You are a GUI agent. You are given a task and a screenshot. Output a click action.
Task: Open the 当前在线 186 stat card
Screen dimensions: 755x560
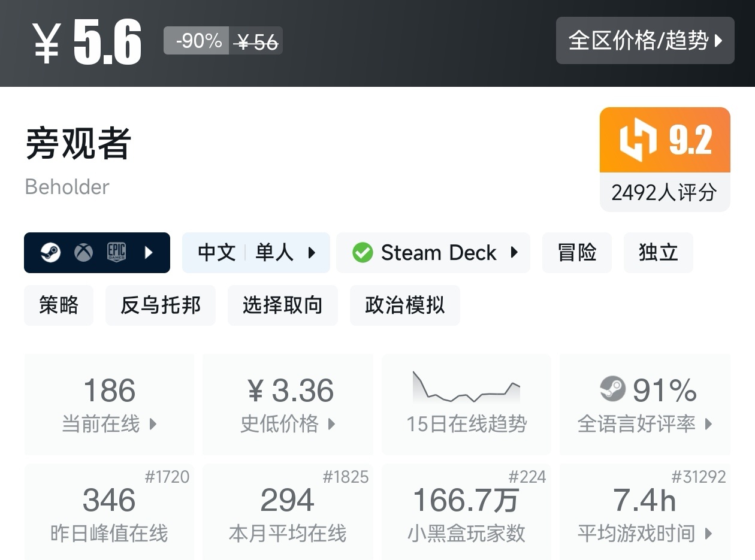[x=109, y=404]
